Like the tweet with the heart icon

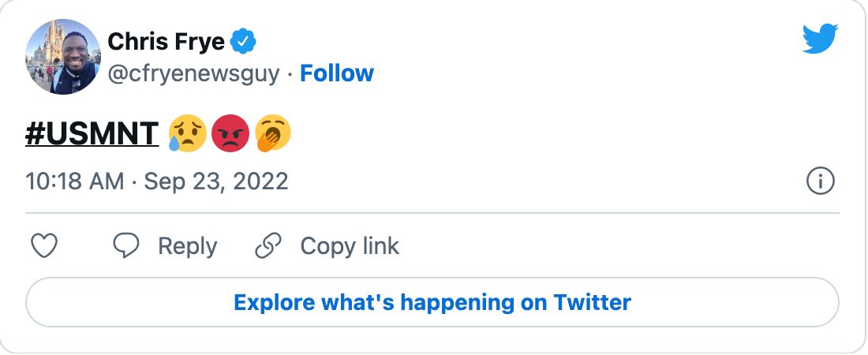point(44,246)
